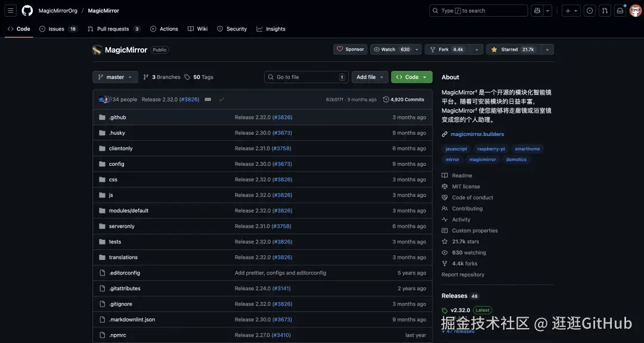Image resolution: width=644 pixels, height=343 pixels.
Task: Open the magicmirror.builders link
Action: pos(477,134)
